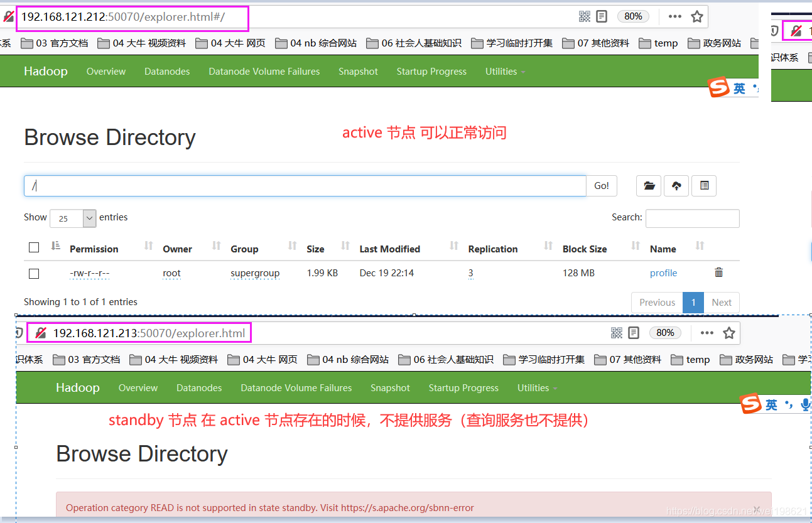Open the page actions ellipsis in bottom browser

[x=707, y=333]
